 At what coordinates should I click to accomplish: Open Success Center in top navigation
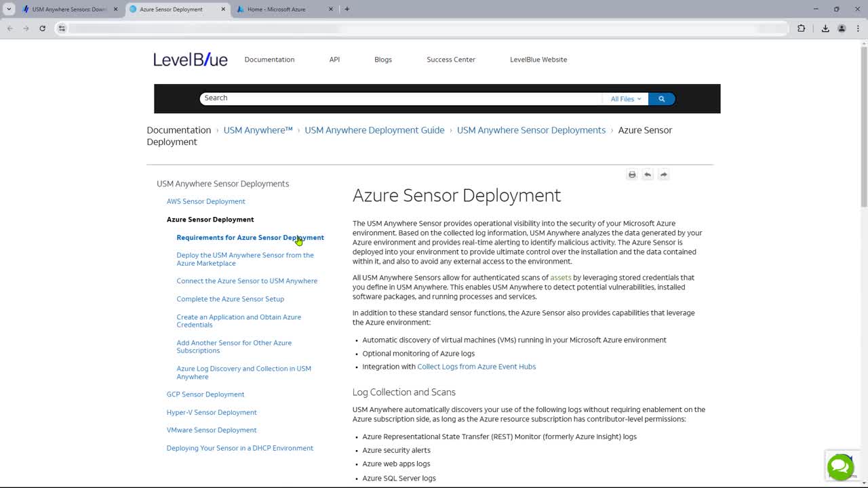click(451, 60)
